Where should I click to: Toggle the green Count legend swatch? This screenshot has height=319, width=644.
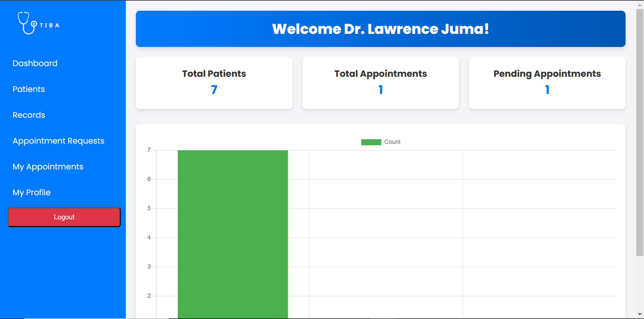(371, 142)
